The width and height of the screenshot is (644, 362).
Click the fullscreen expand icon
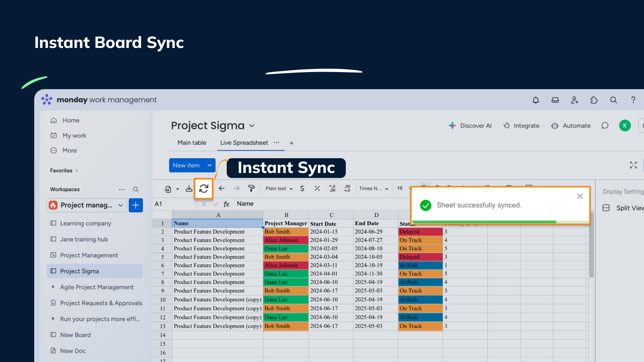point(633,165)
